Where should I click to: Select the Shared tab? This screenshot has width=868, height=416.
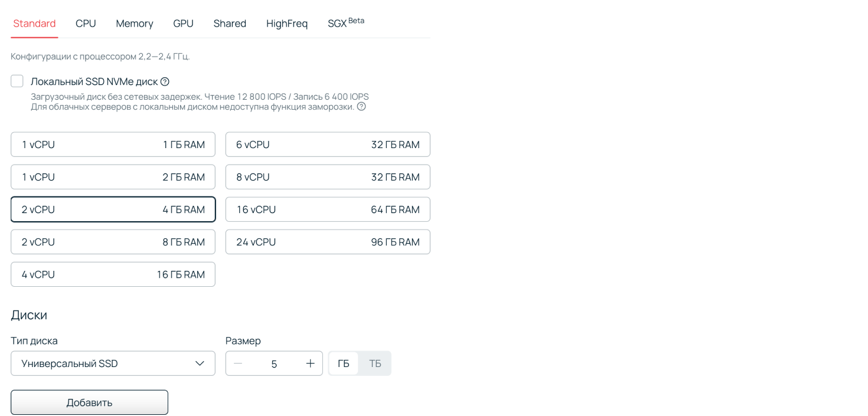pos(230,24)
